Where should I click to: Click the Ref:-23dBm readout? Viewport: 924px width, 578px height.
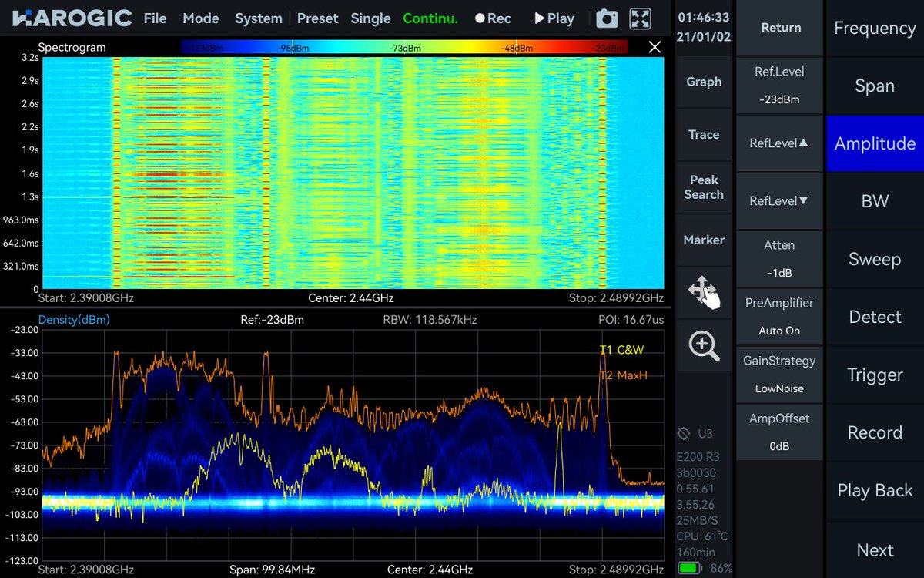273,319
